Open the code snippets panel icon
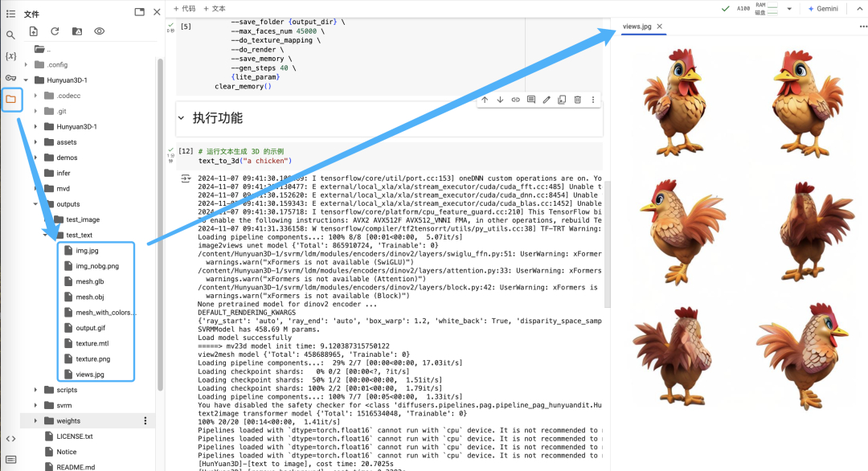Screen dimensions: 868x471 (x=10, y=438)
